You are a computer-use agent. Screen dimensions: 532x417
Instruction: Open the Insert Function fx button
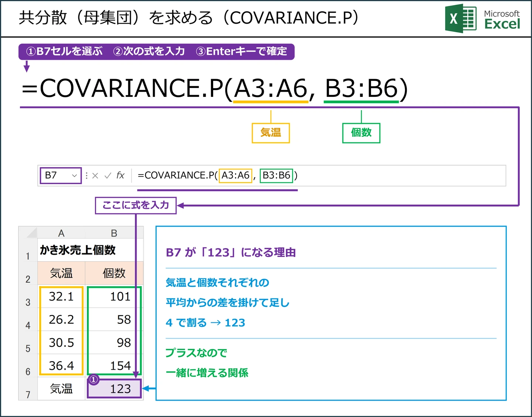point(120,175)
